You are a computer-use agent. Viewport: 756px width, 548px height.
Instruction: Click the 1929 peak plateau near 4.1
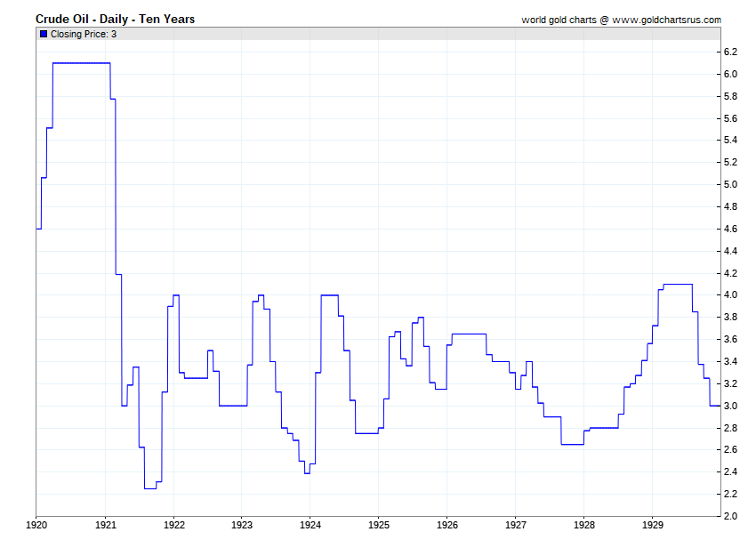pyautogui.click(x=678, y=284)
